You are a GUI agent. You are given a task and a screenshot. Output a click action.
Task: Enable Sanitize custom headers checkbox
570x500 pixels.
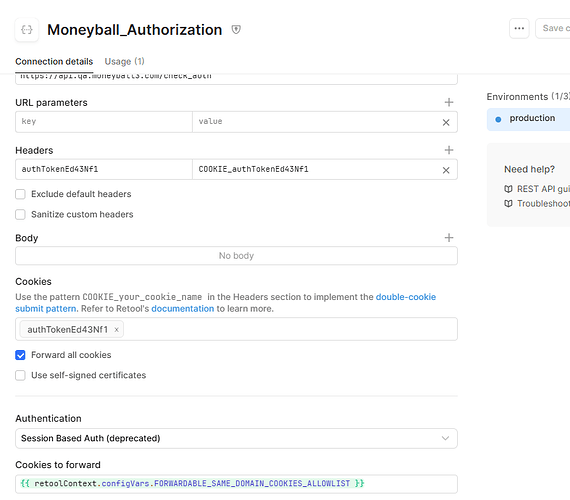click(20, 215)
